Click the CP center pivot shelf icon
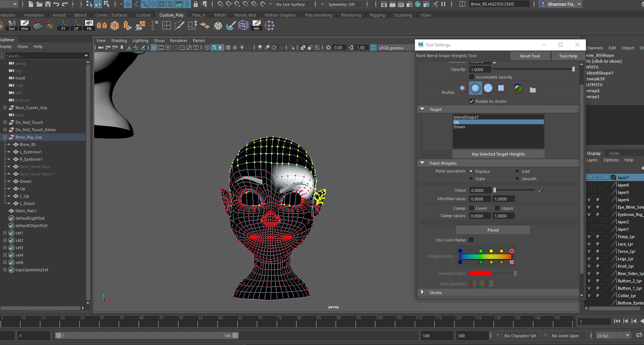The width and height of the screenshot is (644, 345). [76, 25]
